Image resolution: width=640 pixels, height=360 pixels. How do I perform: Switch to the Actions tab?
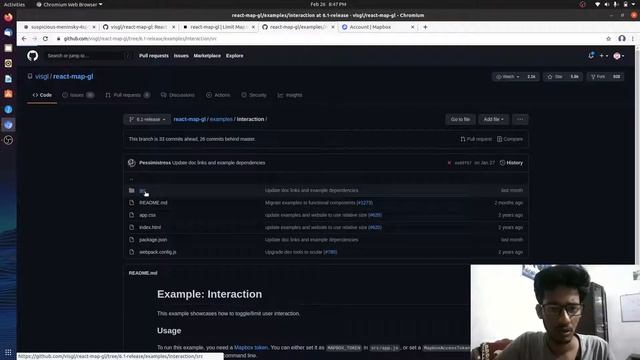218,95
